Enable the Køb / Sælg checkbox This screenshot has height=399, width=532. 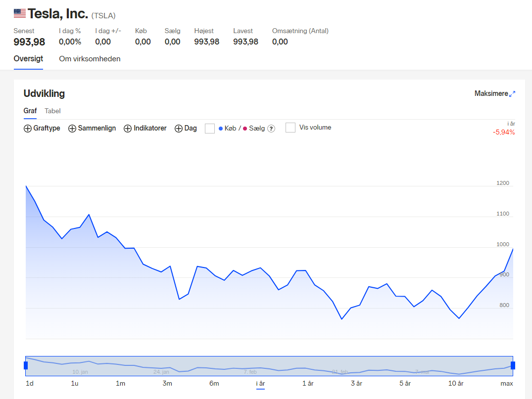pyautogui.click(x=210, y=129)
